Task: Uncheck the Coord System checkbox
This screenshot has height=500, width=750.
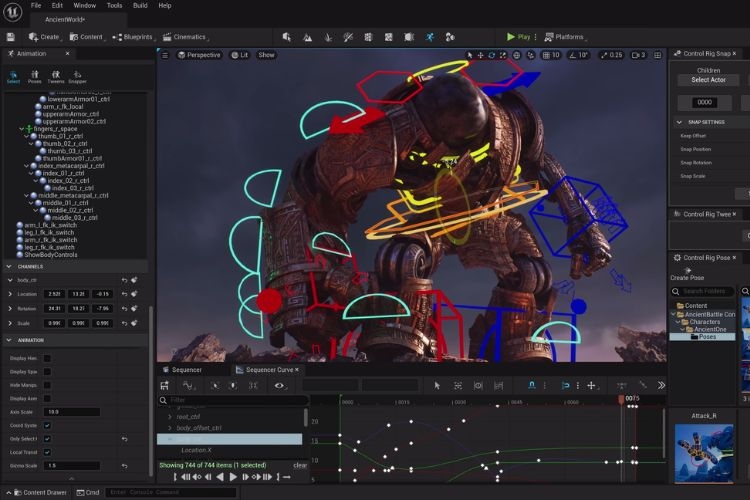Action: (x=47, y=425)
